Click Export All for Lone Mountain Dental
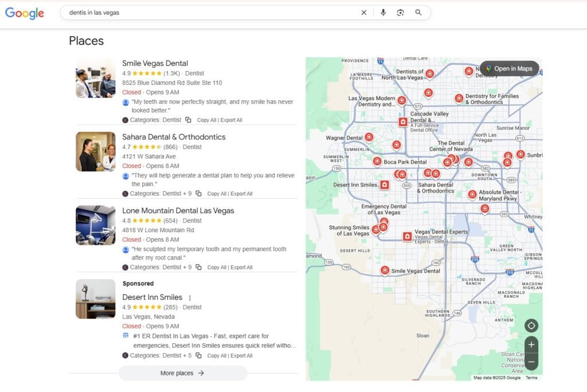The height and width of the screenshot is (392, 587). click(241, 268)
